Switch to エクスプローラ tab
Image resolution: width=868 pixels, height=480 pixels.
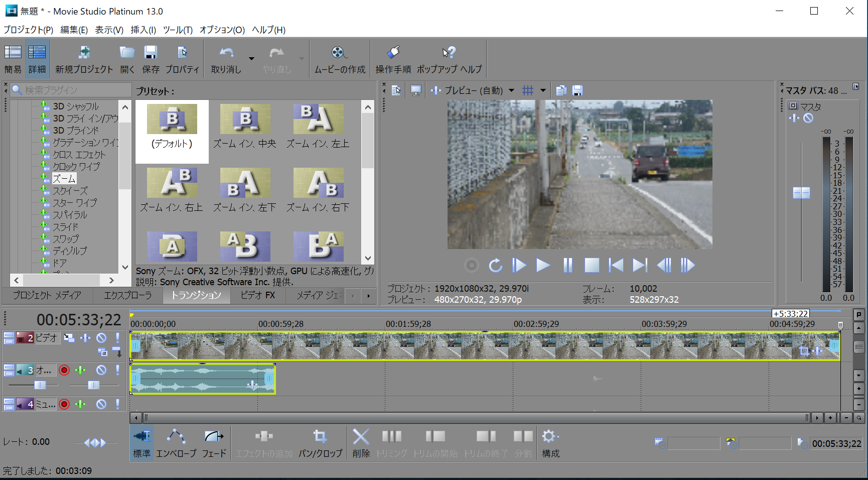pos(127,295)
